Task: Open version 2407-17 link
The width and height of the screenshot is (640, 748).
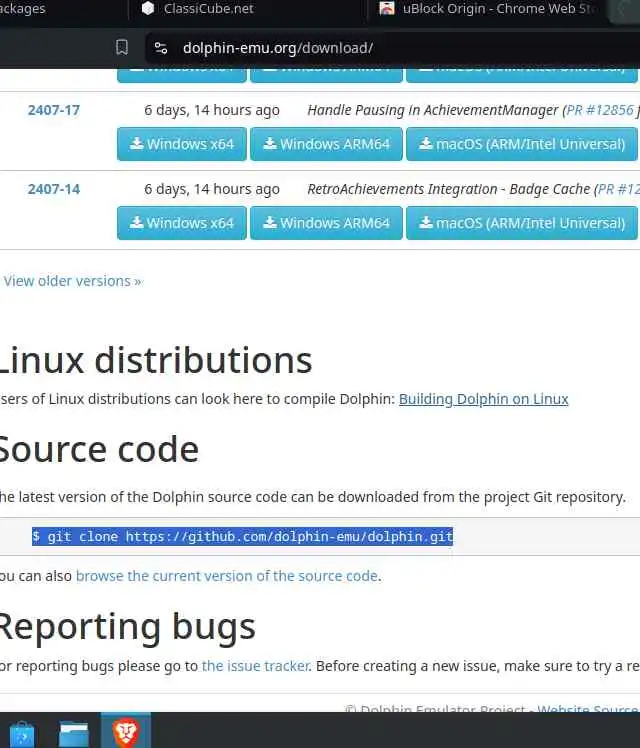Action: coord(53,110)
